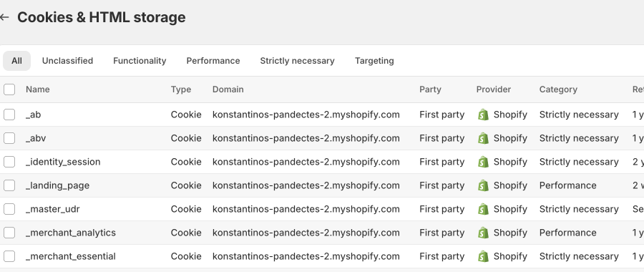The height and width of the screenshot is (272, 644).
Task: Tick the _merchant_analytics checkbox
Action: point(9,233)
